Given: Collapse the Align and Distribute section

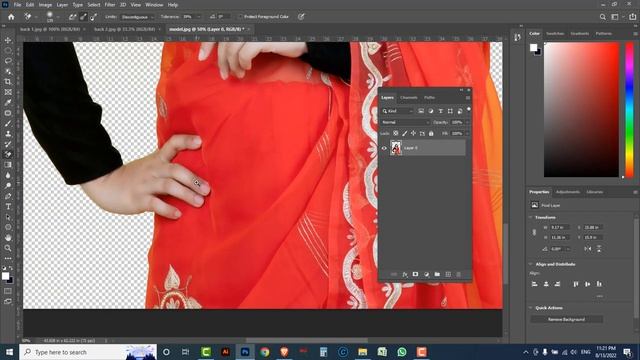Looking at the screenshot, I should (531, 264).
